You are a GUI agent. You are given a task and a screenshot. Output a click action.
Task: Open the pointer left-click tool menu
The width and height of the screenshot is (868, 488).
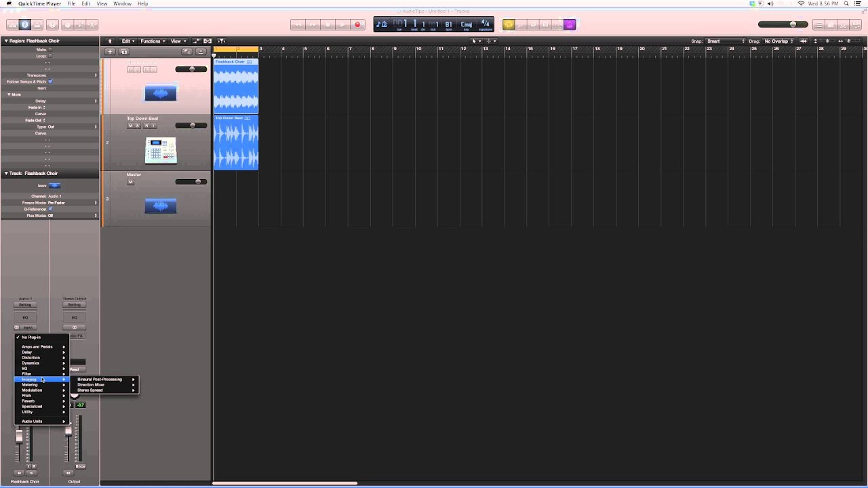[x=475, y=41]
